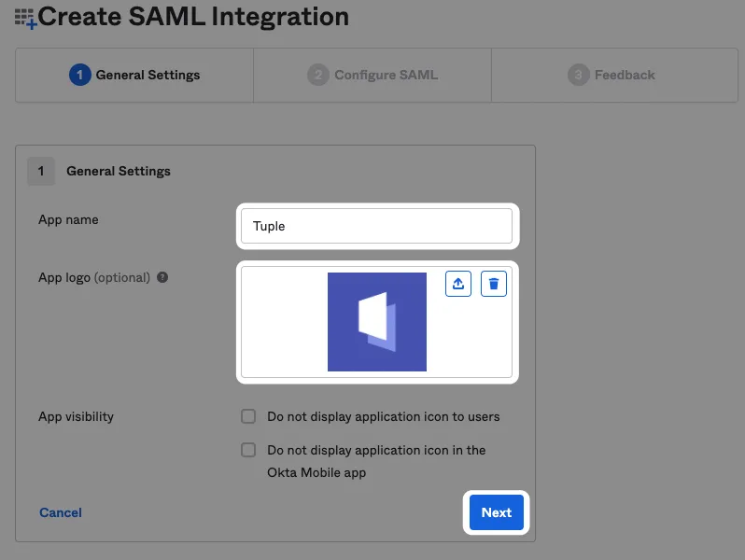
Task: Check the Okta Mobile app icon-hiding option
Action: [x=248, y=450]
